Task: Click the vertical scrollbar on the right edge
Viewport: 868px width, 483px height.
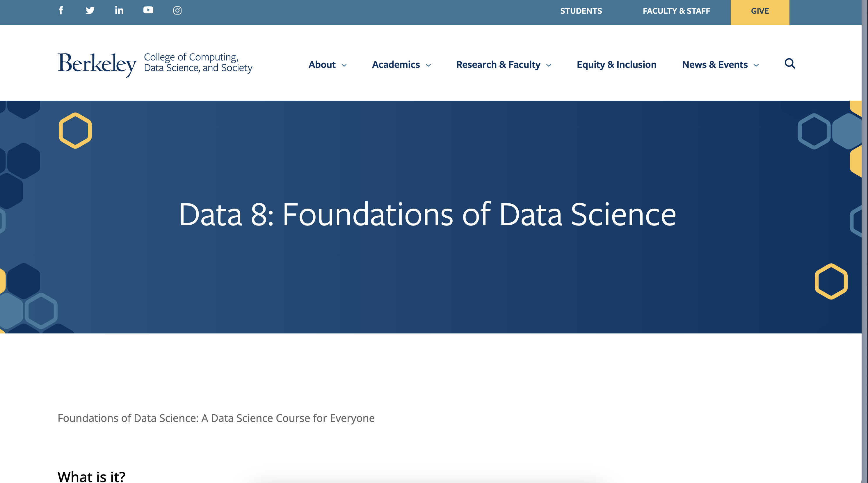Action: pyautogui.click(x=865, y=236)
